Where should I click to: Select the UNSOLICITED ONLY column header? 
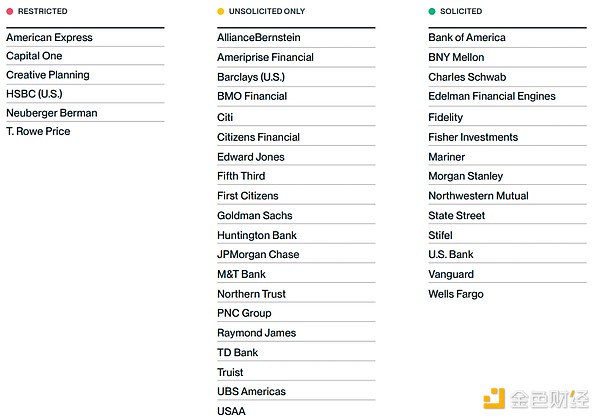pyautogui.click(x=268, y=12)
